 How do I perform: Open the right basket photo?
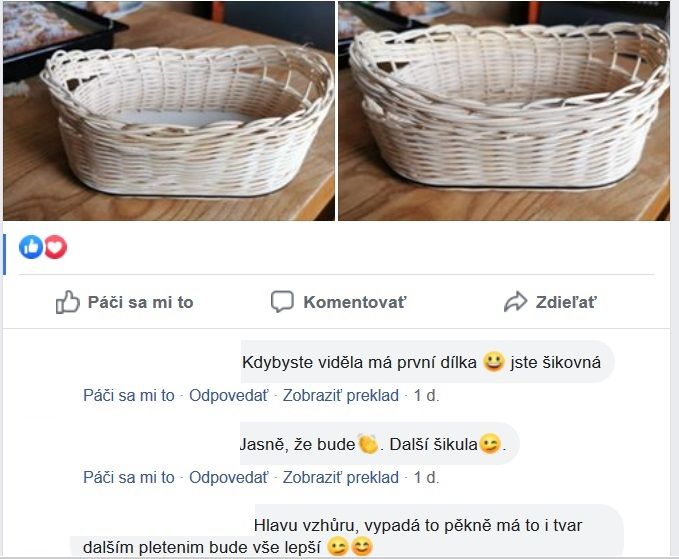(x=504, y=110)
